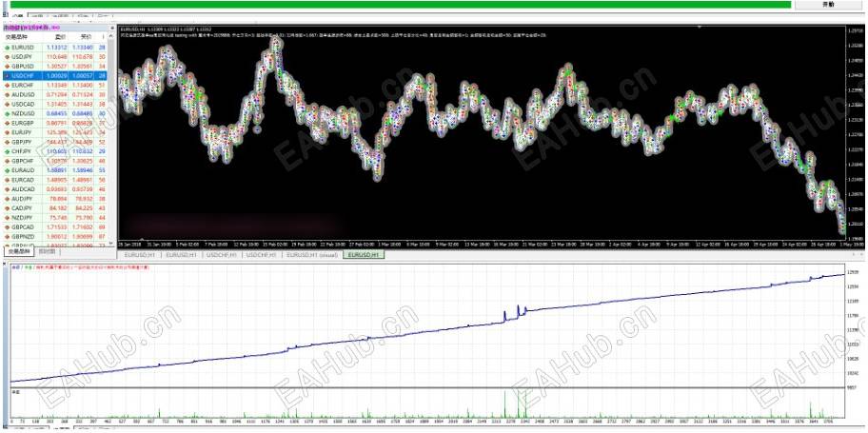
Task: Select the CHFJPY symbol row
Action: (55, 151)
